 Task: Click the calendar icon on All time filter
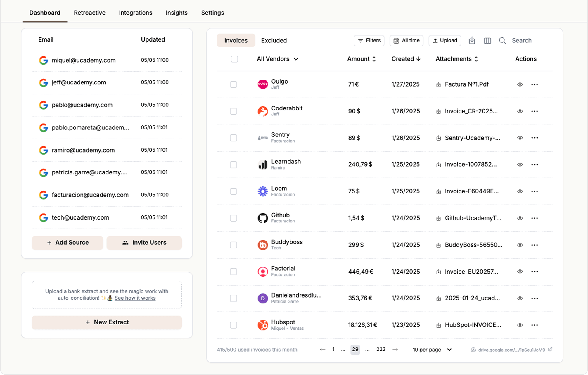point(397,40)
